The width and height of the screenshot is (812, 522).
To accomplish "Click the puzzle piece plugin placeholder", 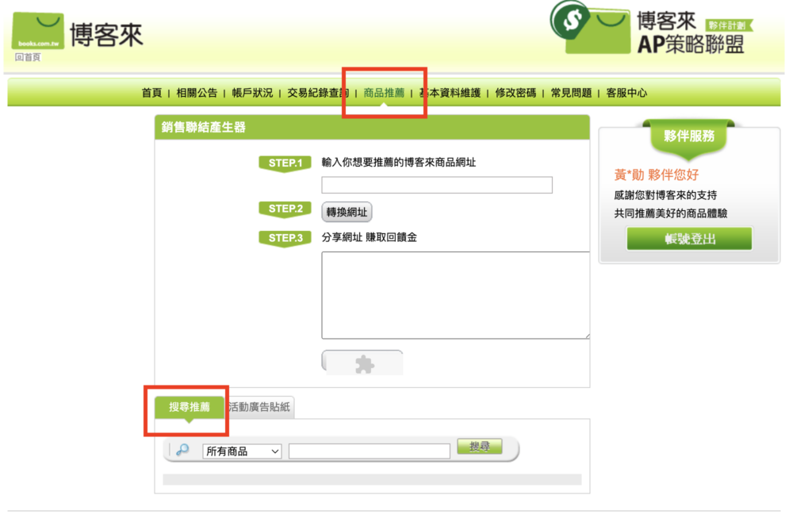I will pos(363,363).
